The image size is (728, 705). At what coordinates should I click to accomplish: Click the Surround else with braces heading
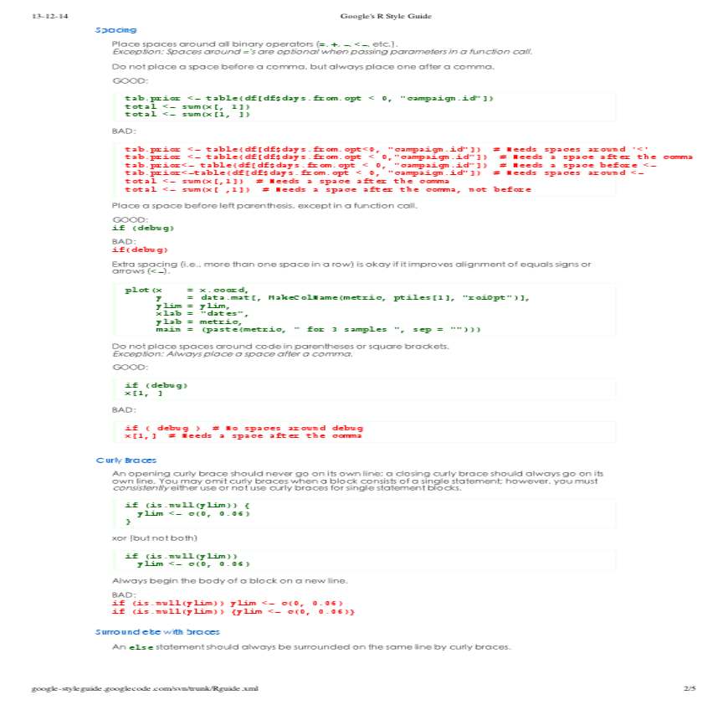click(x=157, y=632)
